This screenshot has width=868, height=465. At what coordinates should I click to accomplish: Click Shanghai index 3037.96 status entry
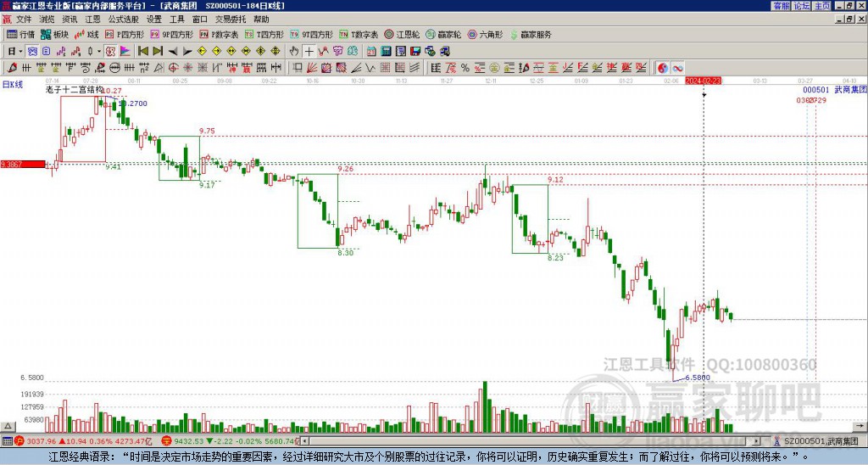click(x=84, y=441)
